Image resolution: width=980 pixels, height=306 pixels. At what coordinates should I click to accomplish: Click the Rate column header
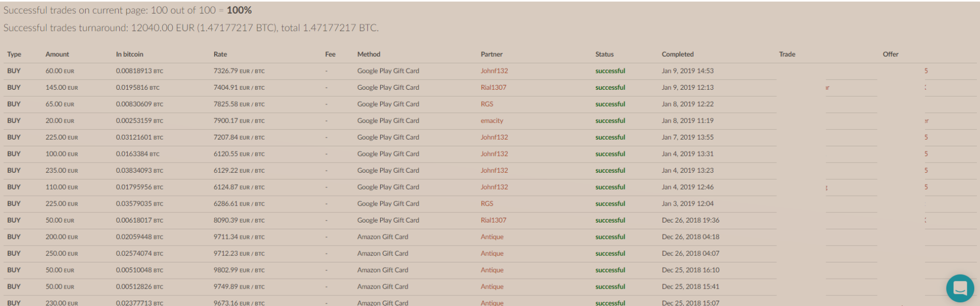(220, 54)
